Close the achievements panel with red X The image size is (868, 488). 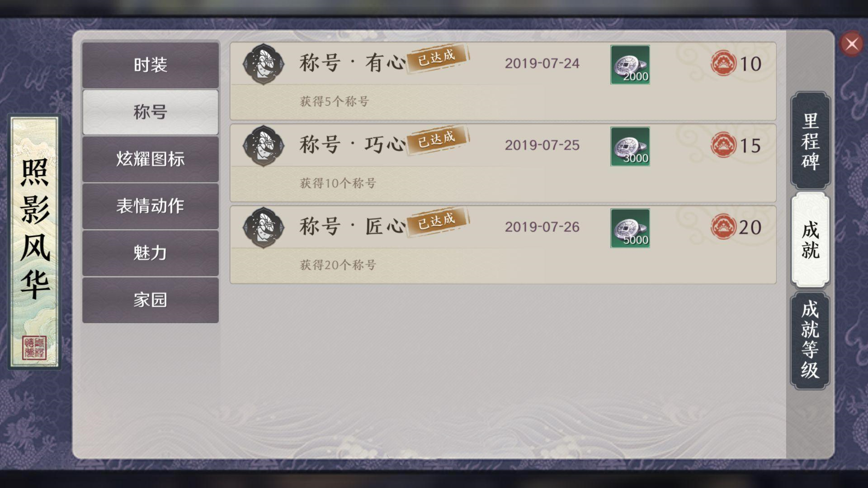(x=852, y=44)
